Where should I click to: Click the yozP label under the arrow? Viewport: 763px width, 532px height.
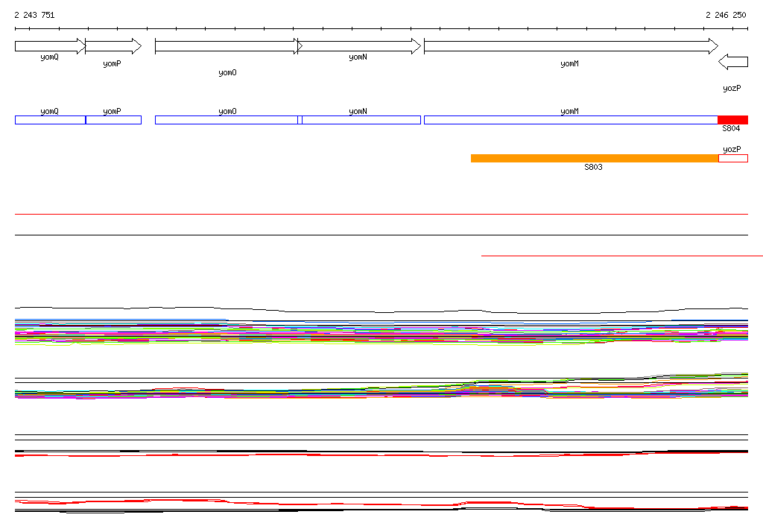(x=732, y=88)
